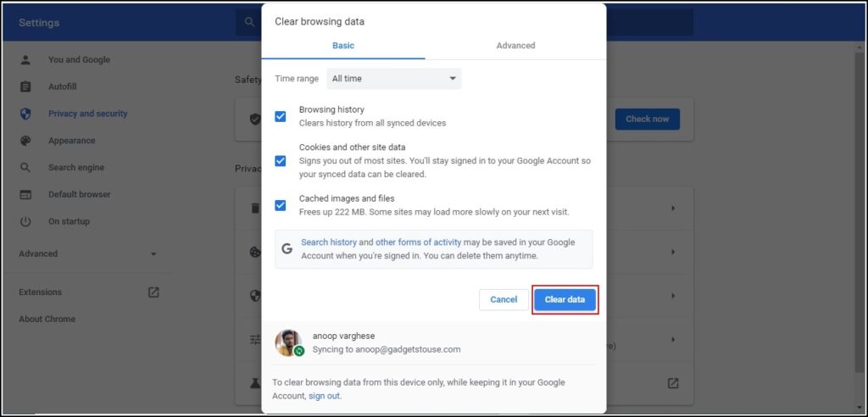Open Search engine settings

point(76,167)
